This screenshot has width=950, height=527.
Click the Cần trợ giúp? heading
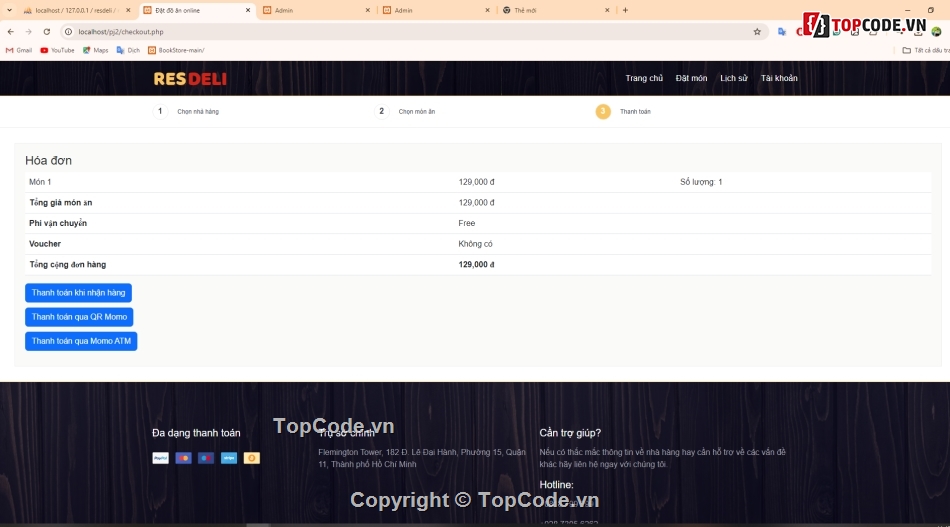(570, 433)
